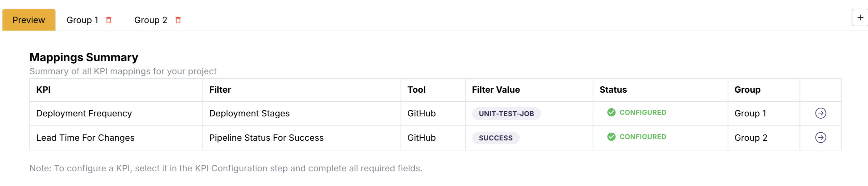Click the Status column header
The image size is (868, 186).
coord(613,90)
